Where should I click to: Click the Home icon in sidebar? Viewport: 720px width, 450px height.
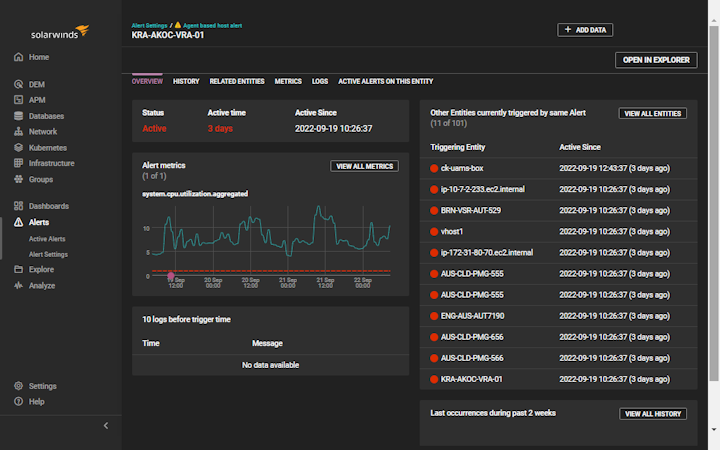19,57
